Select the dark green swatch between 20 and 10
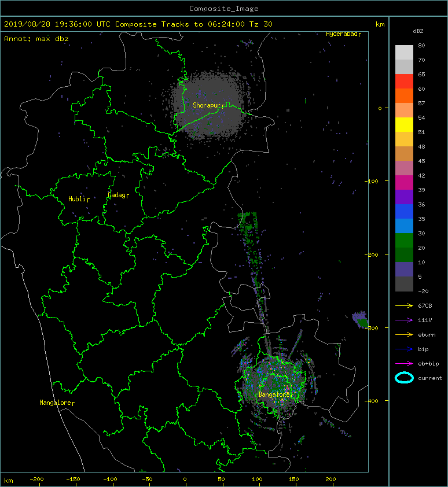 (x=404, y=254)
